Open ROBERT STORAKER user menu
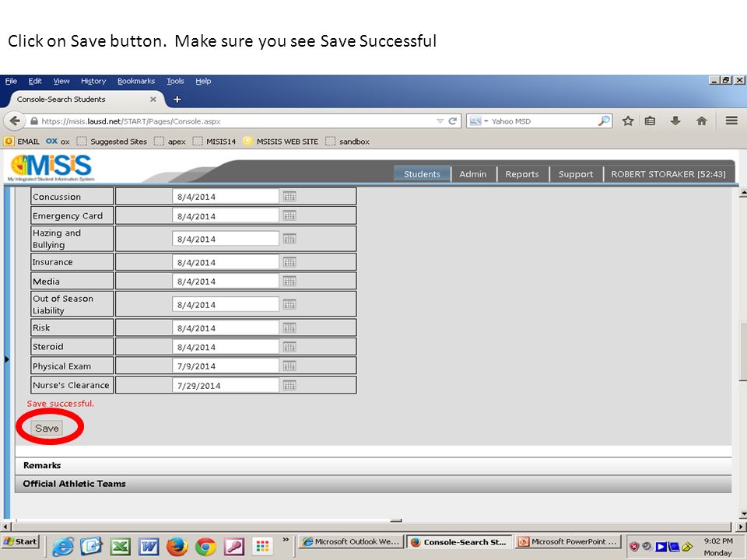The image size is (747, 560). [668, 174]
